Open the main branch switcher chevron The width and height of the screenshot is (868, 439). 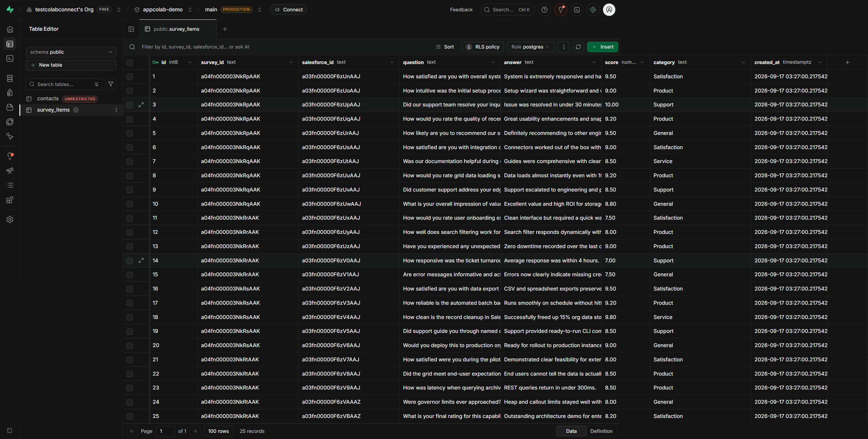(x=259, y=9)
